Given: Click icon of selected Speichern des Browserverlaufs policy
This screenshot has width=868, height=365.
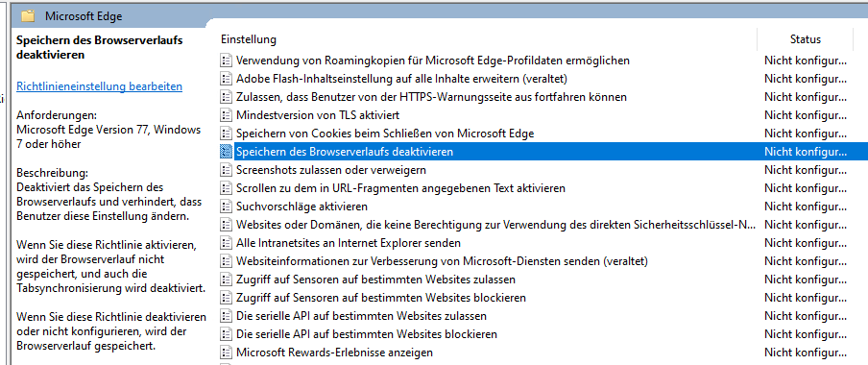Looking at the screenshot, I should 226,152.
